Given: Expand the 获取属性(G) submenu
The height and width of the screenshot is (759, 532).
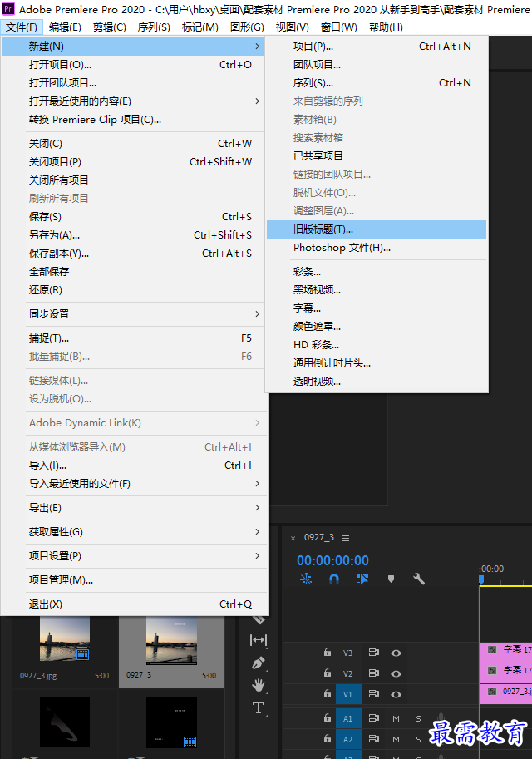Looking at the screenshot, I should [x=133, y=532].
